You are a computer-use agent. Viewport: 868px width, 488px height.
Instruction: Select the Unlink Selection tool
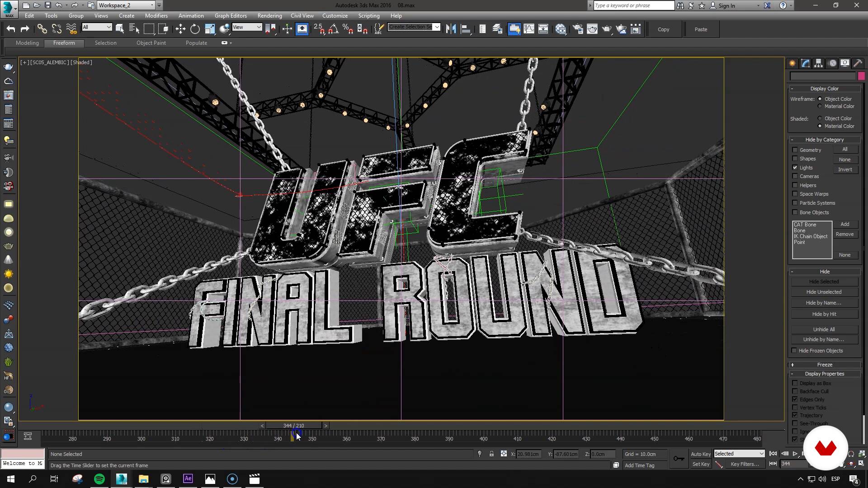[57, 29]
